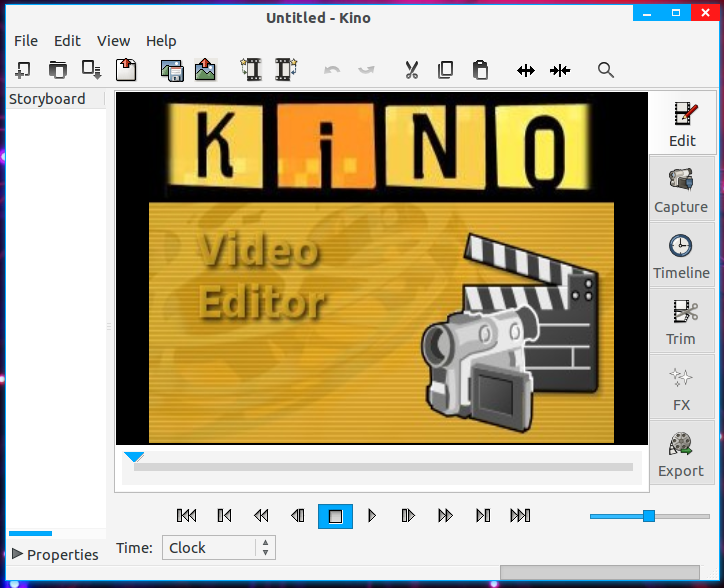
Task: Click the Storyboard column header
Action: (55, 99)
